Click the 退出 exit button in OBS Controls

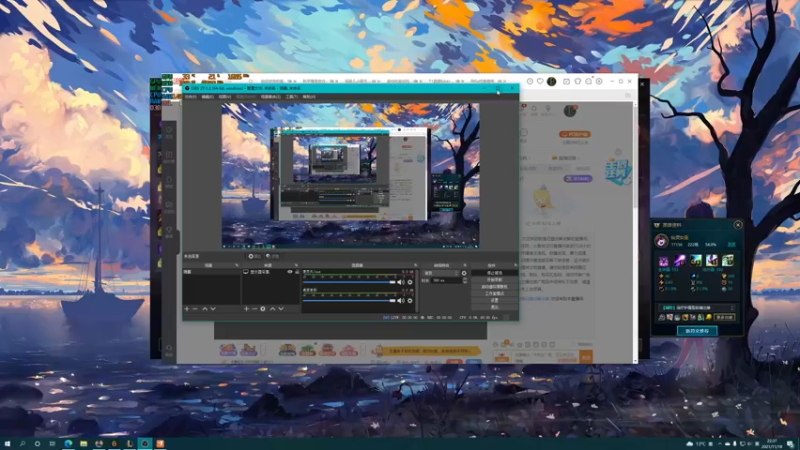[494, 307]
